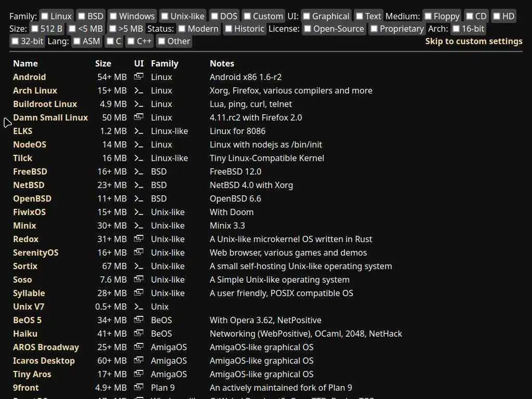Click the graphical icon in Icaros Desktop row
This screenshot has width=532, height=399.
(138, 361)
